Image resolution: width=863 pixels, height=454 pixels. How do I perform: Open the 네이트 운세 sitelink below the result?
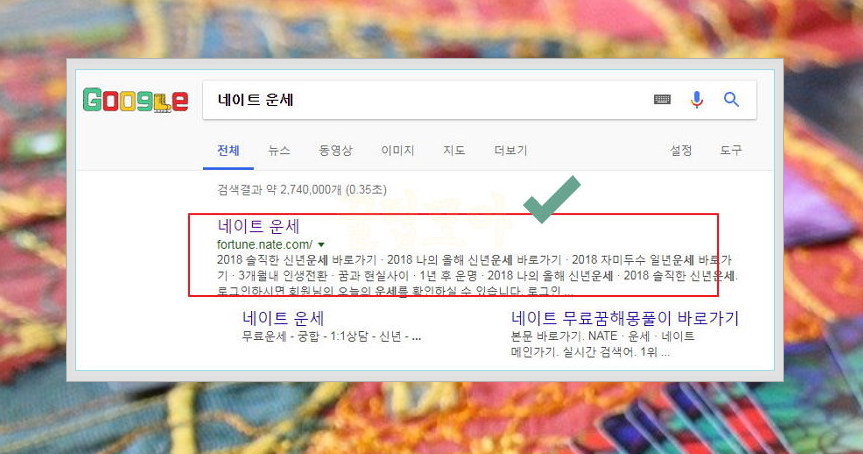pos(283,318)
